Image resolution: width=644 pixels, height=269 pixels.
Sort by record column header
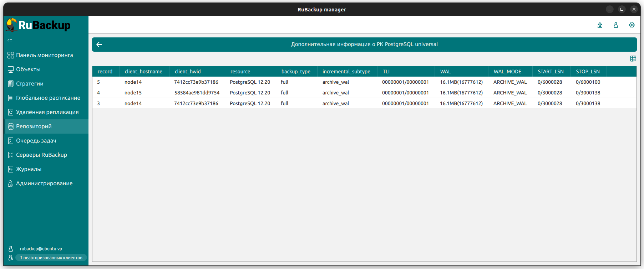(x=105, y=72)
